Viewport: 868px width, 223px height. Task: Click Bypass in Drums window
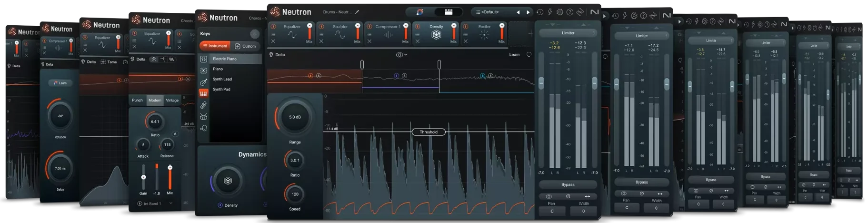pos(568,184)
